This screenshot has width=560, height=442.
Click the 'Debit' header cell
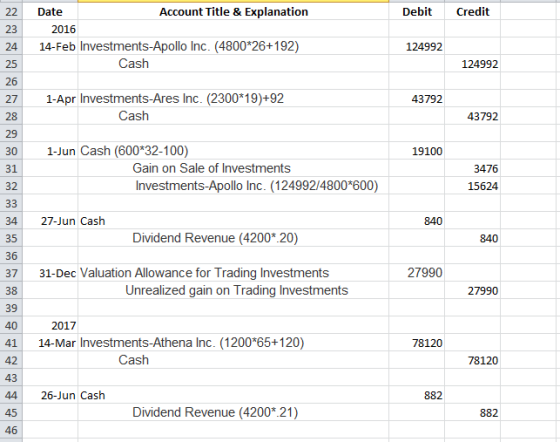pos(417,12)
